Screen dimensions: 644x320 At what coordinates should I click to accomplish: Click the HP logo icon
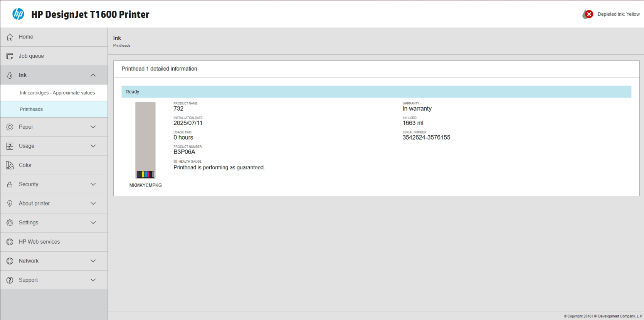click(x=18, y=14)
